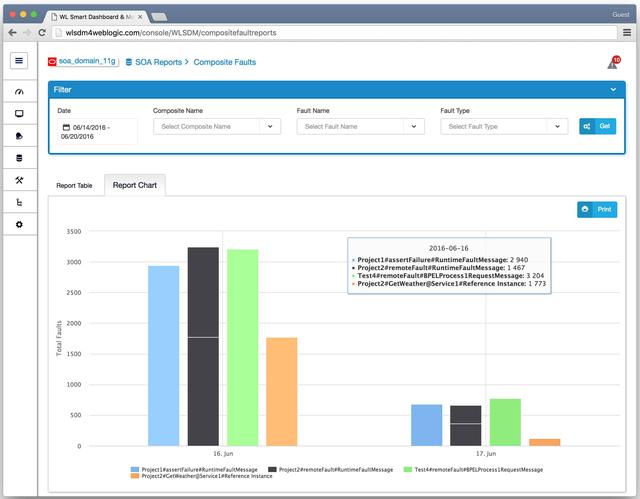Viewport: 640px width, 499px height.
Task: Open the dashboard gauge icon in sidebar
Action: tap(19, 92)
